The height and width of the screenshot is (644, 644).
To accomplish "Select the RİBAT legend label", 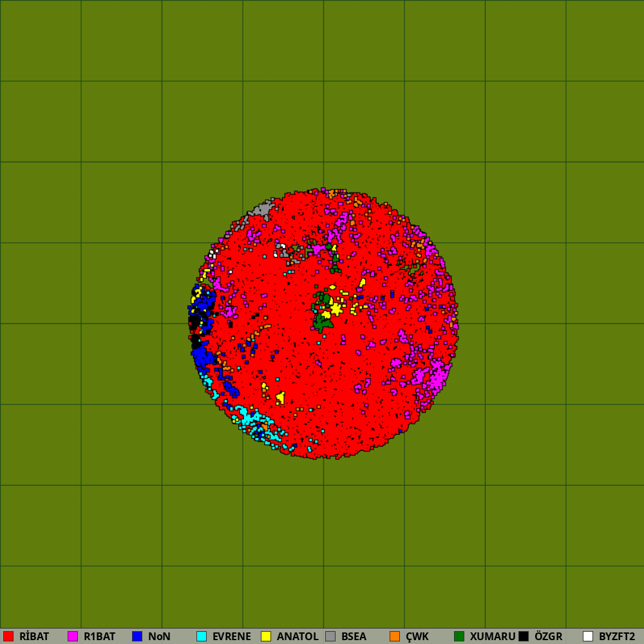I will point(34,636).
